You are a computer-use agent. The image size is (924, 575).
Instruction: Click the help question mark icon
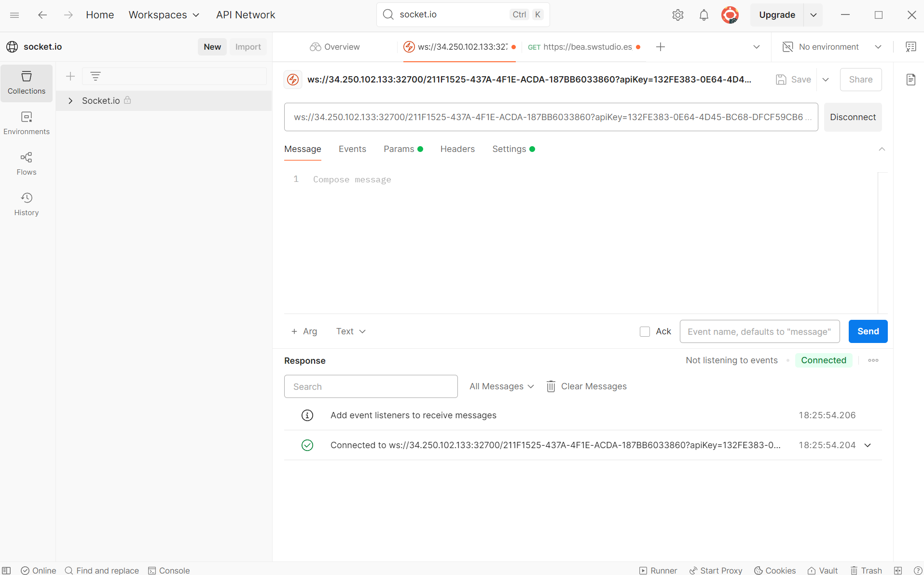point(917,570)
